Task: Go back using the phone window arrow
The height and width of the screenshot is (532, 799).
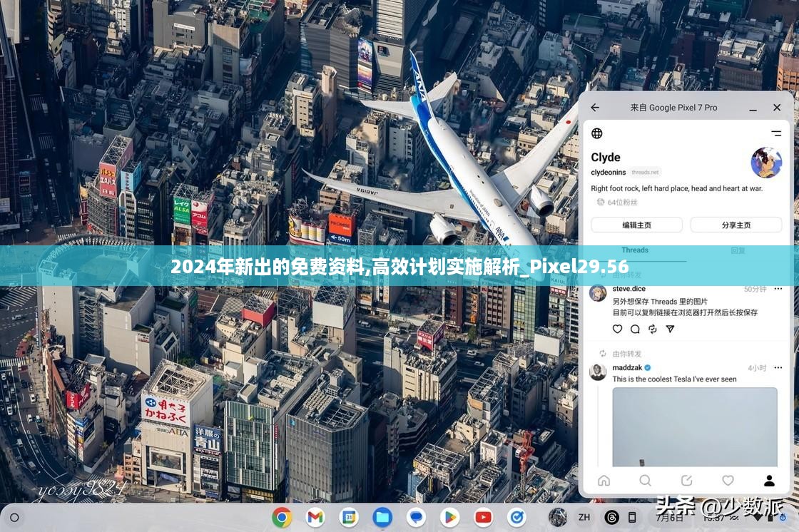Action: [x=595, y=108]
